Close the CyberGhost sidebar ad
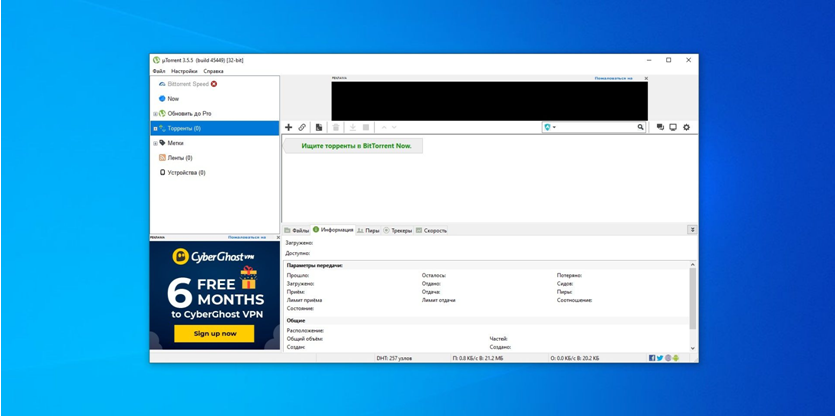This screenshot has height=416, width=835. tap(277, 237)
